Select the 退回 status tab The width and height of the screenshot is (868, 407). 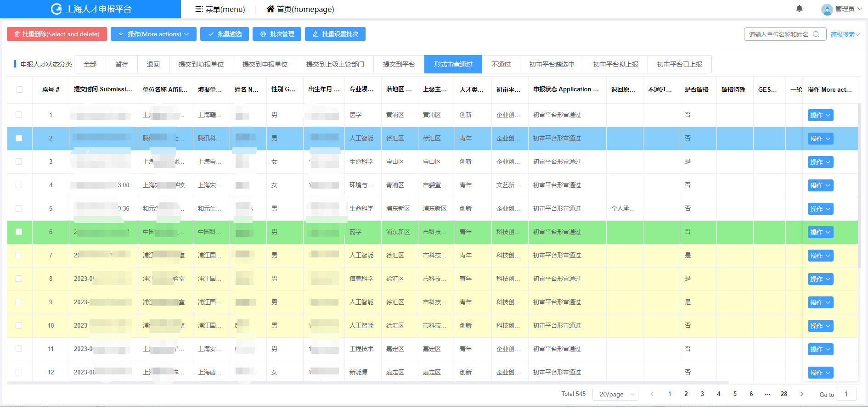pyautogui.click(x=153, y=64)
